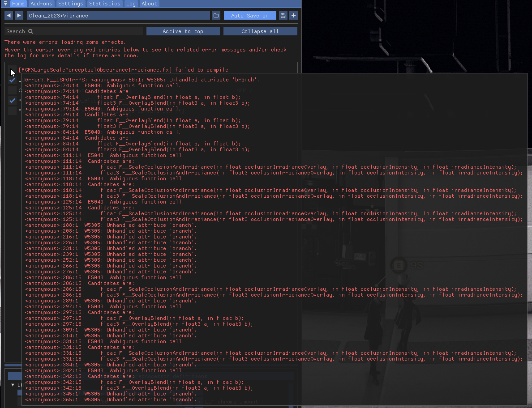
Task: Click the 'error: F__LSPOIrrPS' line in the tooltip
Action: (142, 80)
